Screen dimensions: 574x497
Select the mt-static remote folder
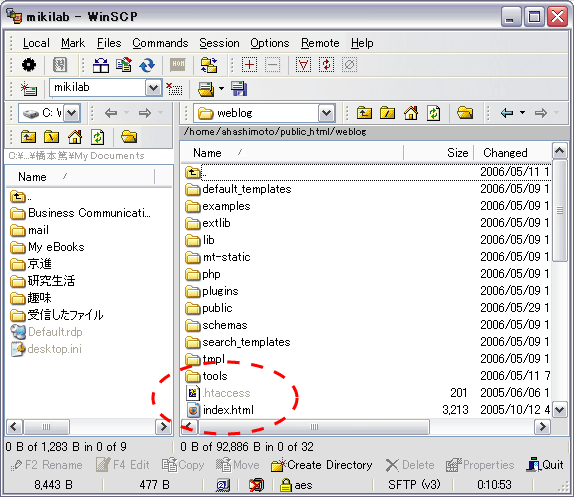[x=218, y=257]
